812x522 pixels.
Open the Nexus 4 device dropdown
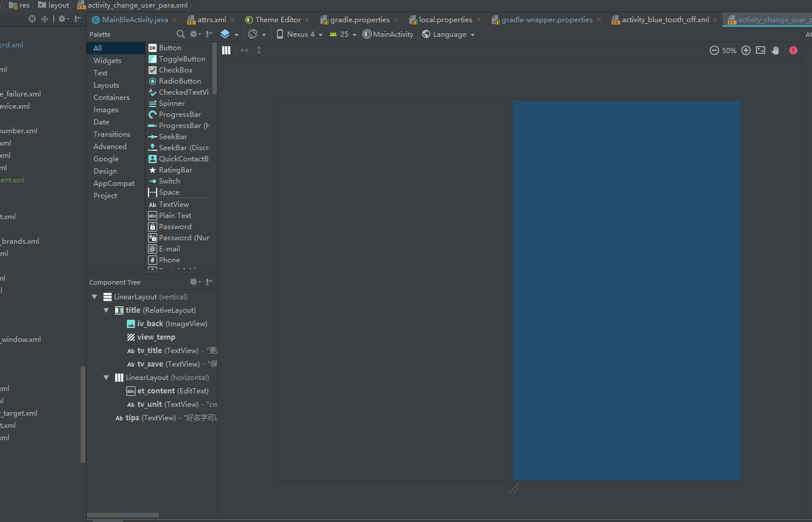tap(299, 34)
